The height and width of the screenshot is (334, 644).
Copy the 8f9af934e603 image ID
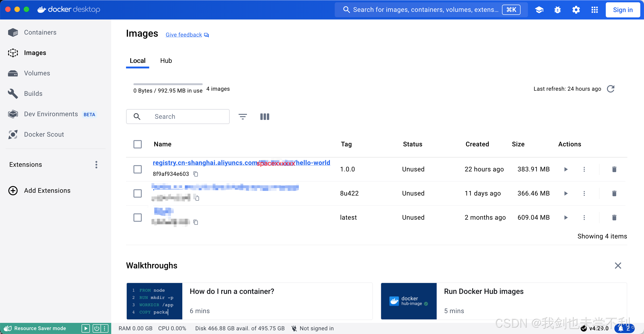(196, 174)
